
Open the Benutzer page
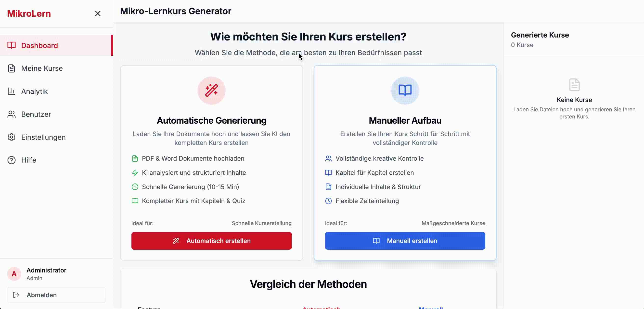[x=36, y=114]
